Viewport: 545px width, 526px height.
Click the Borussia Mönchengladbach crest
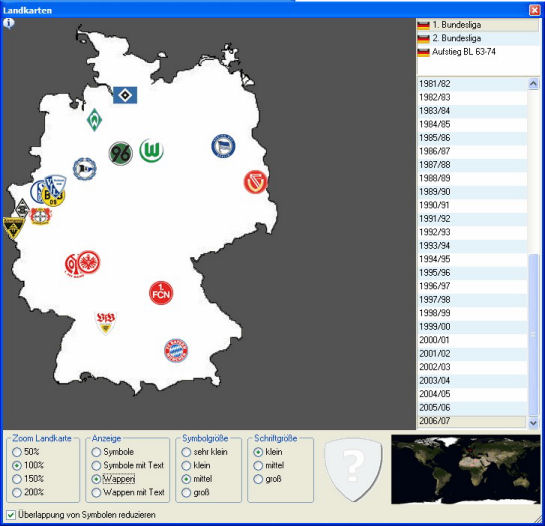22,208
